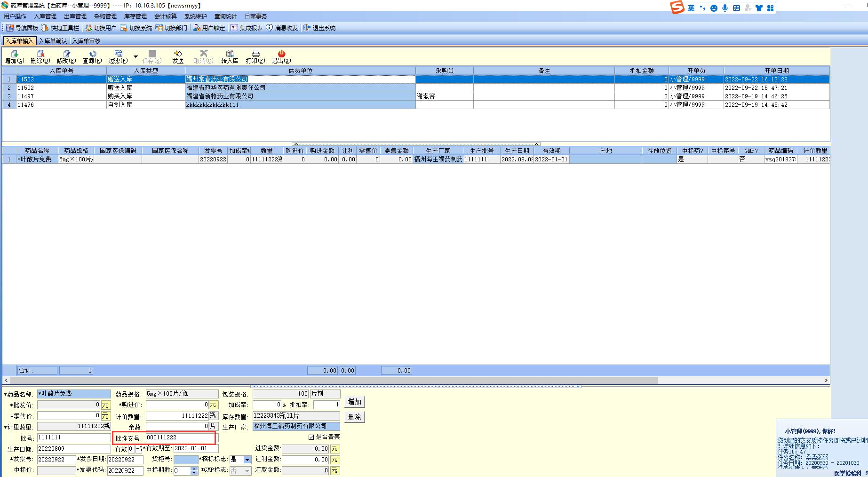The width and height of the screenshot is (868, 477).
Task: Select order row 11502 in the list
Action: (x=416, y=88)
